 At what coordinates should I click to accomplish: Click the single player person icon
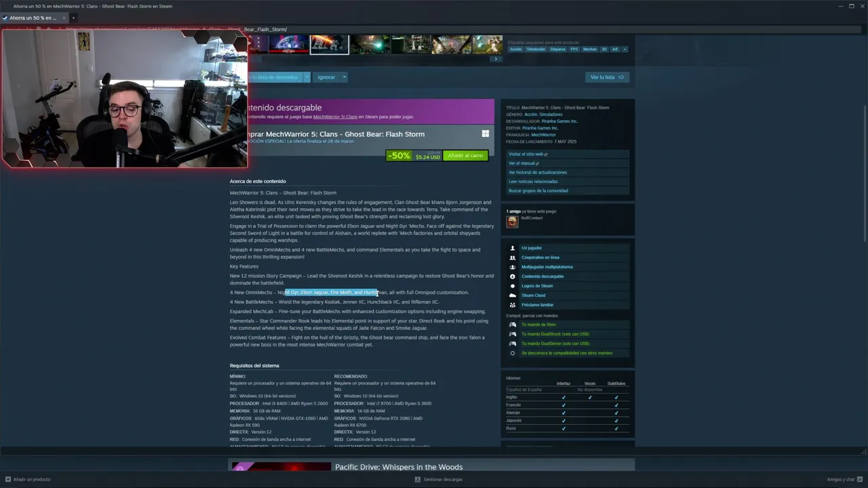click(x=513, y=248)
